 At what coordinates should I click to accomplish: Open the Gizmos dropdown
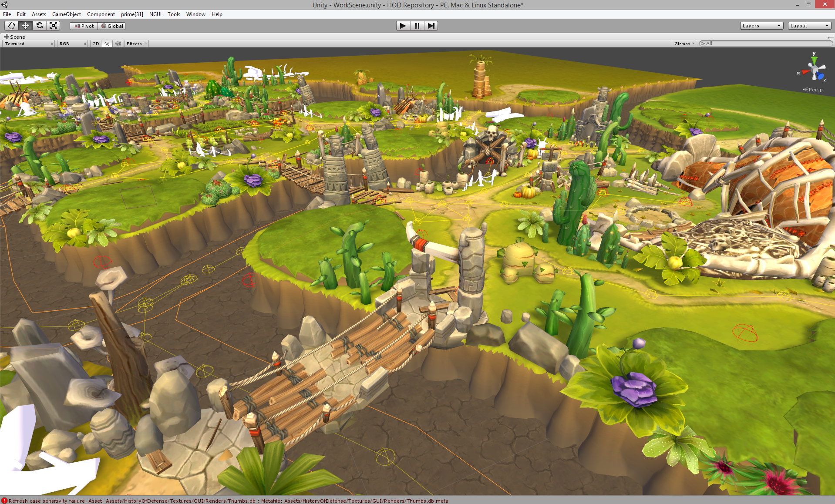[684, 44]
